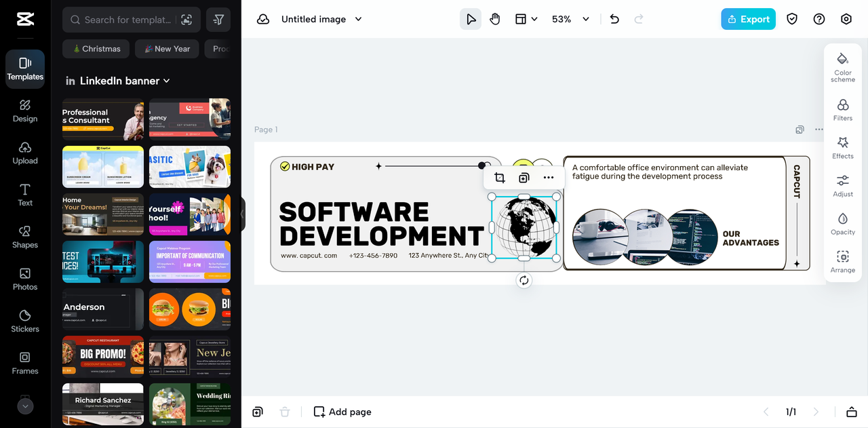Open the Effects panel

click(843, 148)
